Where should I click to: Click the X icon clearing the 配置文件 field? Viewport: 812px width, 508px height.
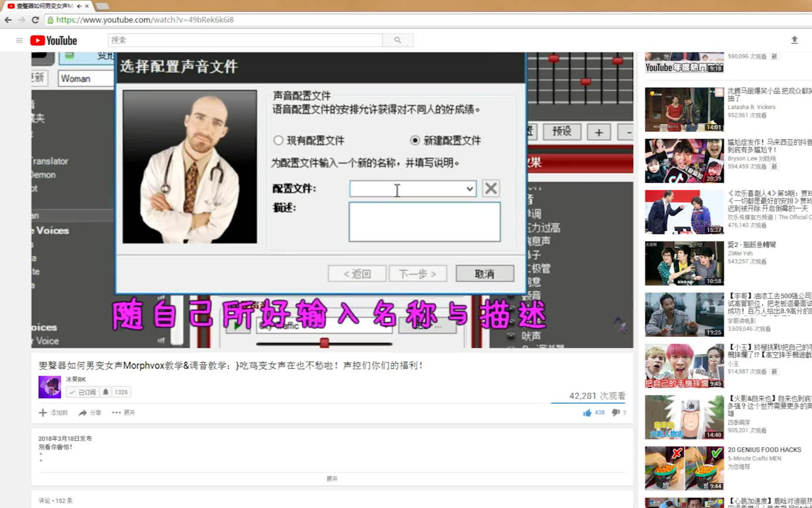(491, 188)
